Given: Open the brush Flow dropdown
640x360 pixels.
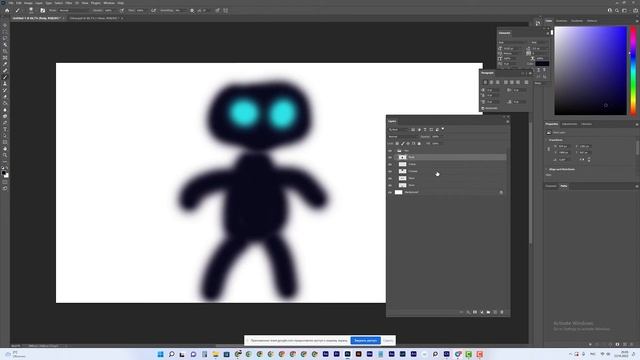Looking at the screenshot, I should click(141, 11).
